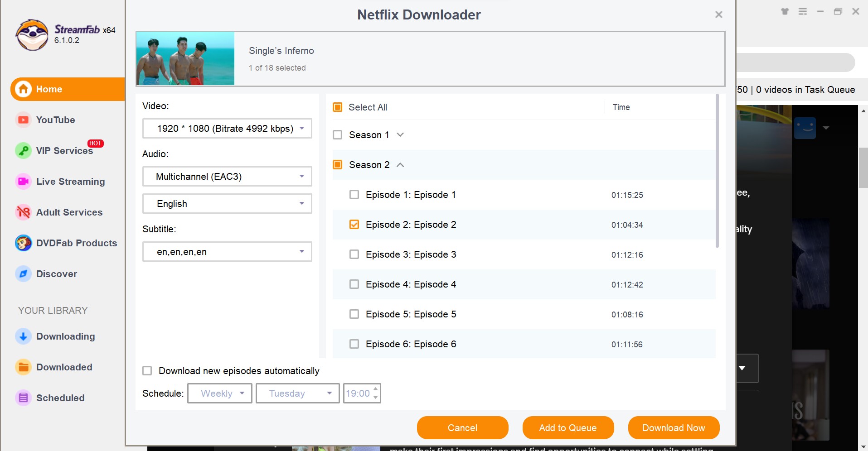Open the Tuesday day dropdown
Viewport: 868px width, 451px height.
tap(297, 393)
